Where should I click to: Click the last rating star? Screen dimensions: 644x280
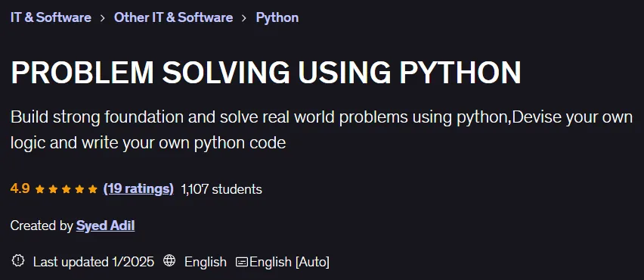[93, 189]
